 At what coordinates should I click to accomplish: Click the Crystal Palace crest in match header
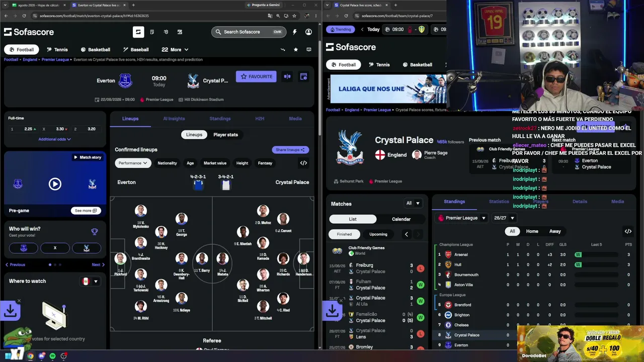pos(192,80)
